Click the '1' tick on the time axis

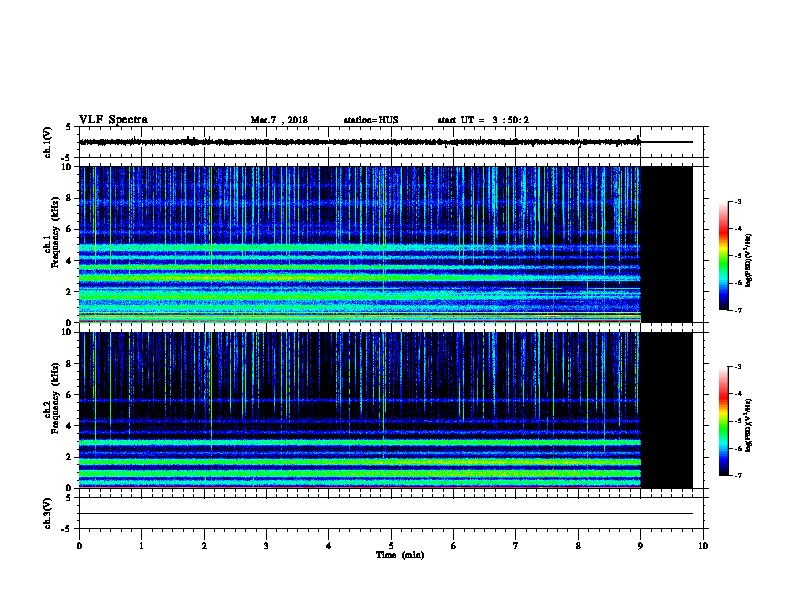pyautogui.click(x=141, y=546)
